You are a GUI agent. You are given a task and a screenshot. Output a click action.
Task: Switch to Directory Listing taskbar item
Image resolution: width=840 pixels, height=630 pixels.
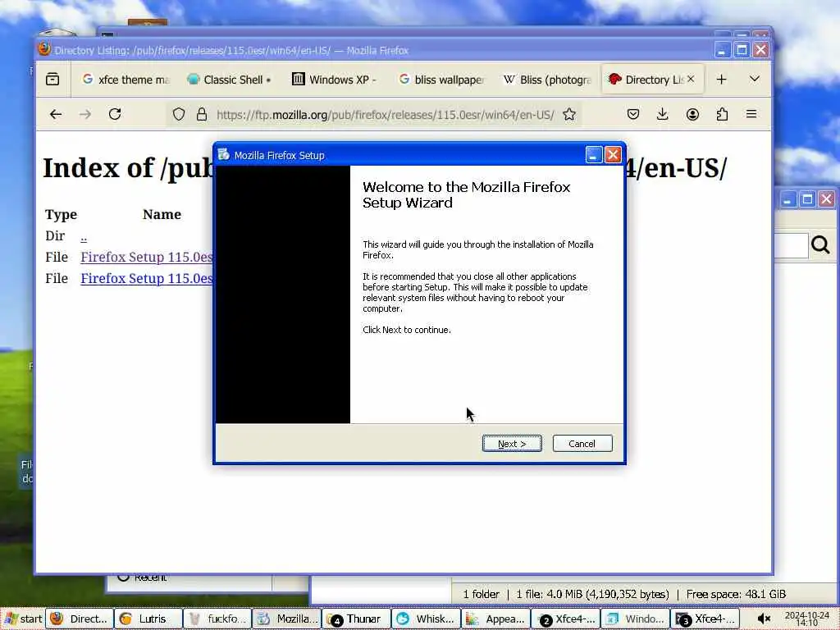[x=80, y=619]
